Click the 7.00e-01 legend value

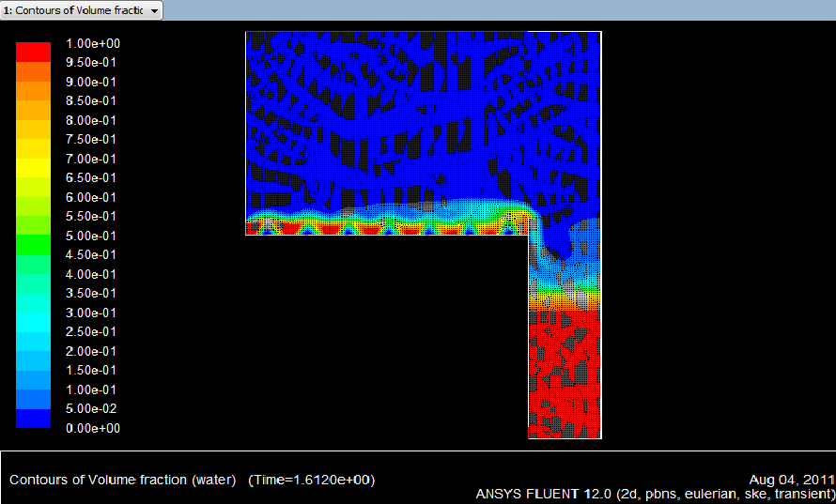tap(91, 159)
